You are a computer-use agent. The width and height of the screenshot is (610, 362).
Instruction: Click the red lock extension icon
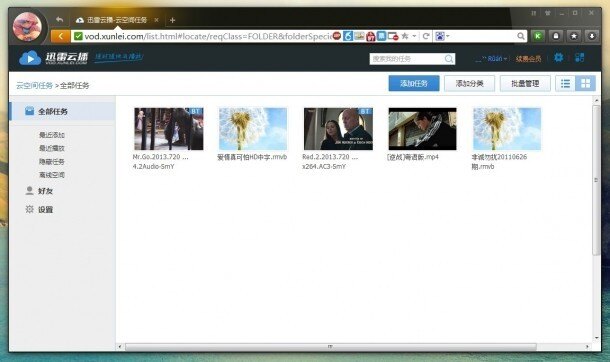click(370, 37)
